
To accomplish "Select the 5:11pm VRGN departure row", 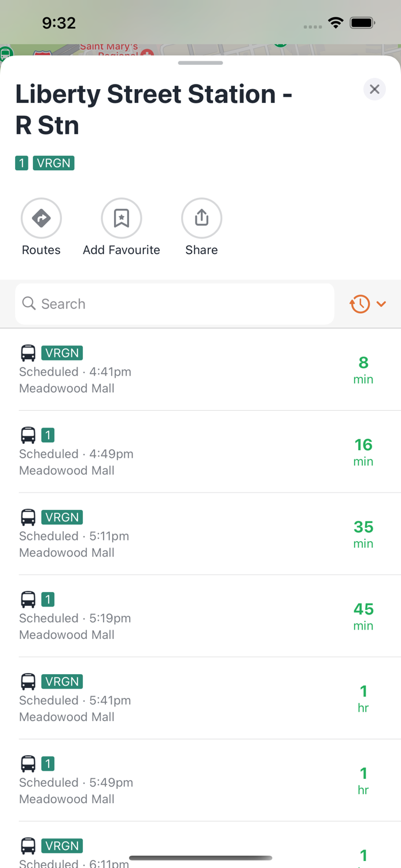I will 200,534.
